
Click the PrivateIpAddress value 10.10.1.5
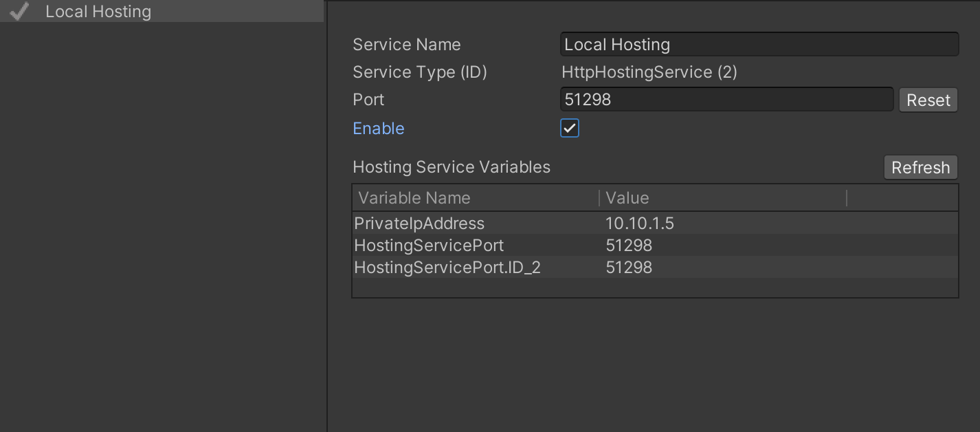point(640,223)
